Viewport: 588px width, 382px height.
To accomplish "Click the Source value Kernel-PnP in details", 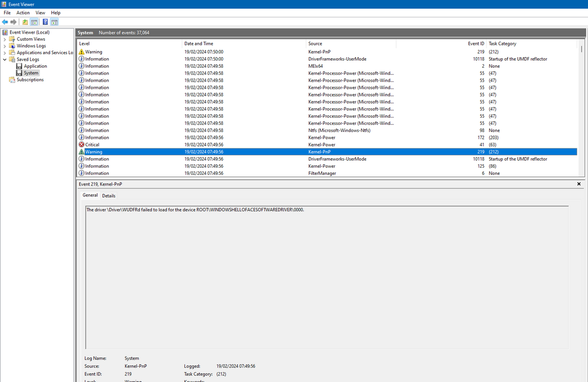I will click(135, 366).
